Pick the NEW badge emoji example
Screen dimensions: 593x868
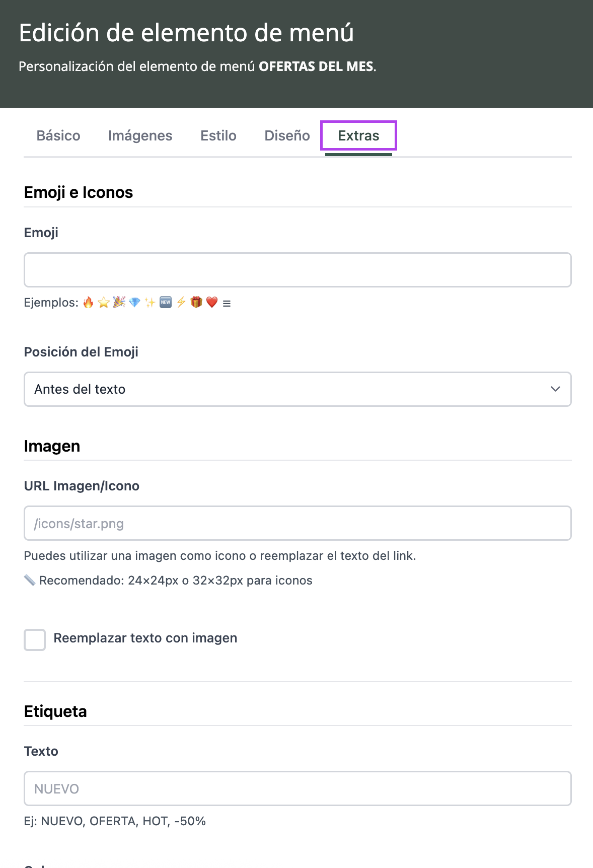(x=166, y=303)
